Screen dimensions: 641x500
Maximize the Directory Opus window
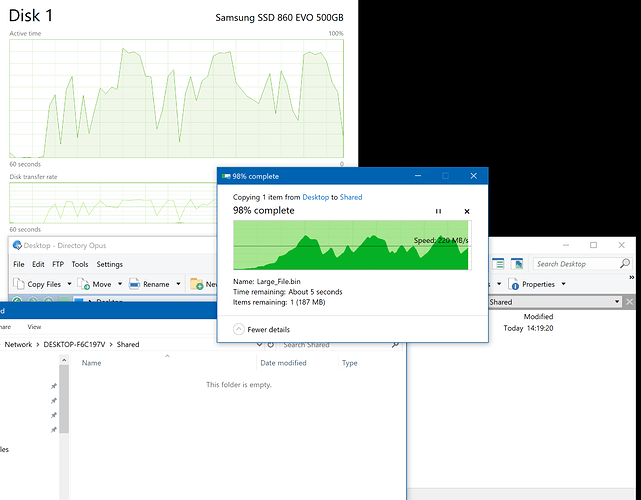(x=593, y=245)
